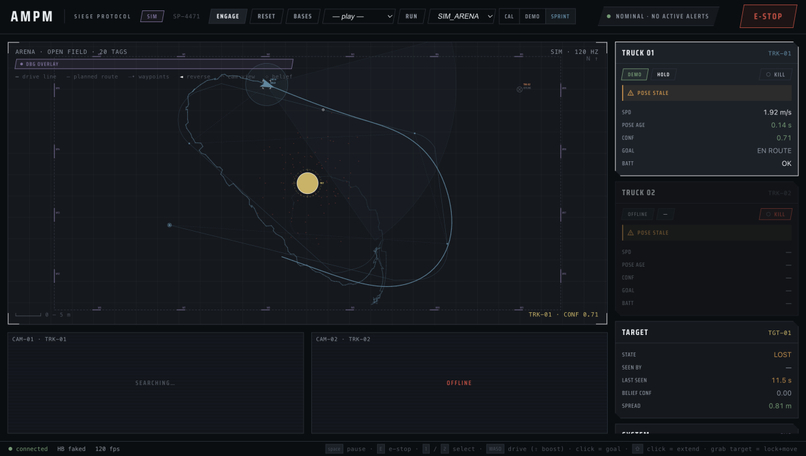Click the Truck 02 dash button
The width and height of the screenshot is (806, 456).
(x=665, y=214)
